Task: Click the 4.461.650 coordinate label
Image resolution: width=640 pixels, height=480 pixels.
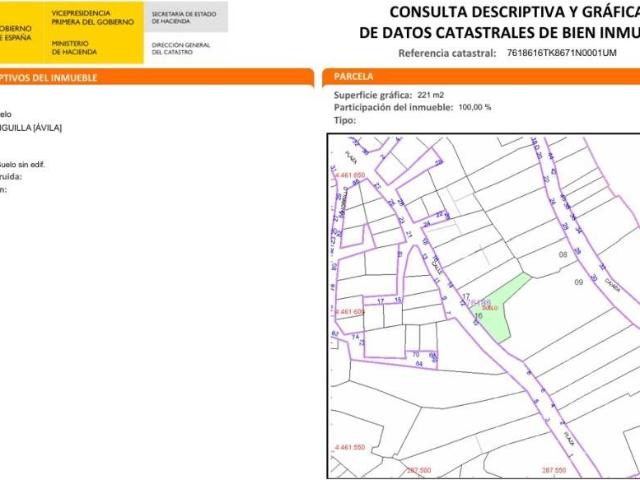Action: coord(350,175)
